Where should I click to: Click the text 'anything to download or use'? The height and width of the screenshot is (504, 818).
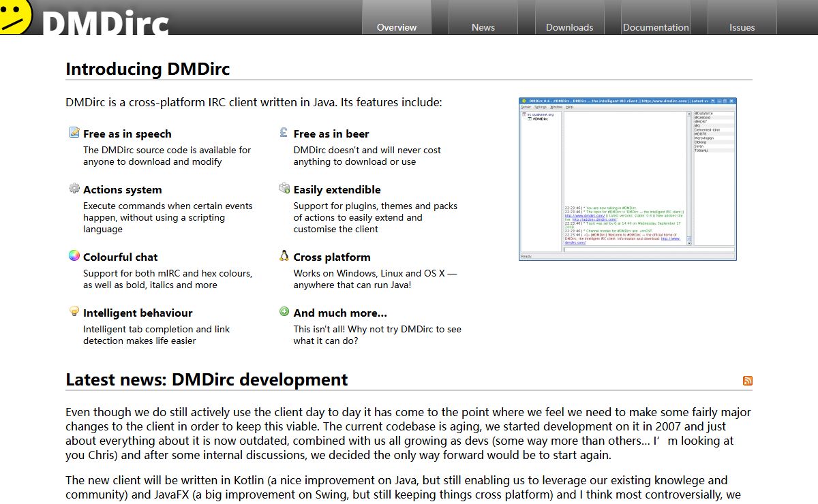click(x=354, y=161)
